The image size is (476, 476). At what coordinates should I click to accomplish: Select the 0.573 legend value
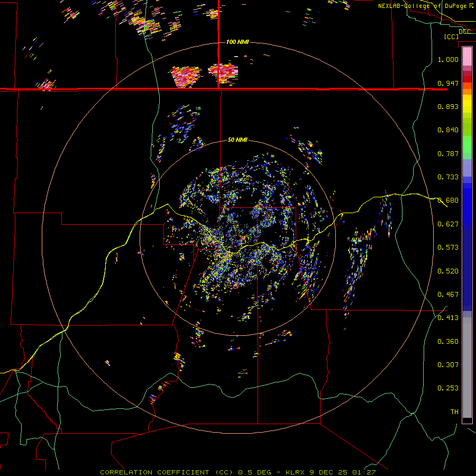pyautogui.click(x=448, y=247)
